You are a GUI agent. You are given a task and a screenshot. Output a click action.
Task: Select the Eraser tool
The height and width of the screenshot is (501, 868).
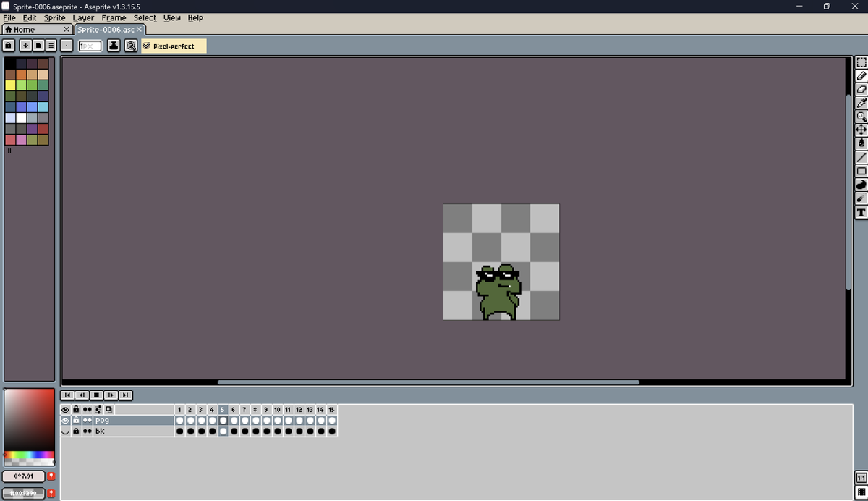[x=861, y=89]
